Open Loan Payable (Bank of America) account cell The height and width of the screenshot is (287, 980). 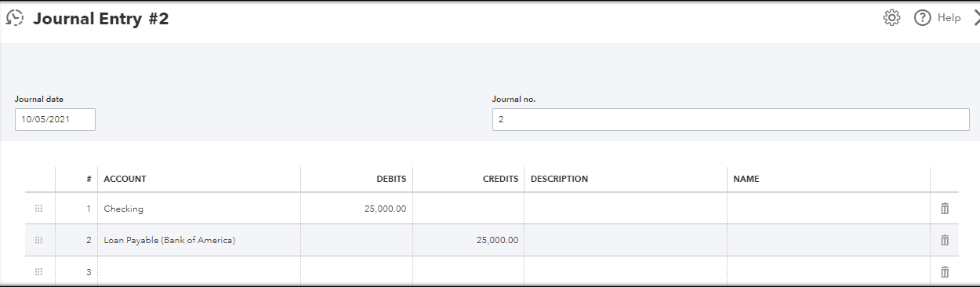tap(199, 240)
